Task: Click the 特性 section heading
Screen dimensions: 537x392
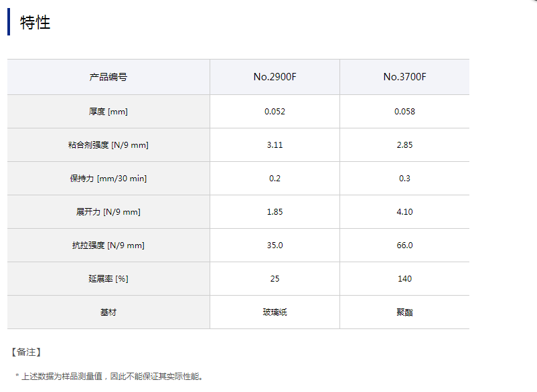Action: pos(35,23)
